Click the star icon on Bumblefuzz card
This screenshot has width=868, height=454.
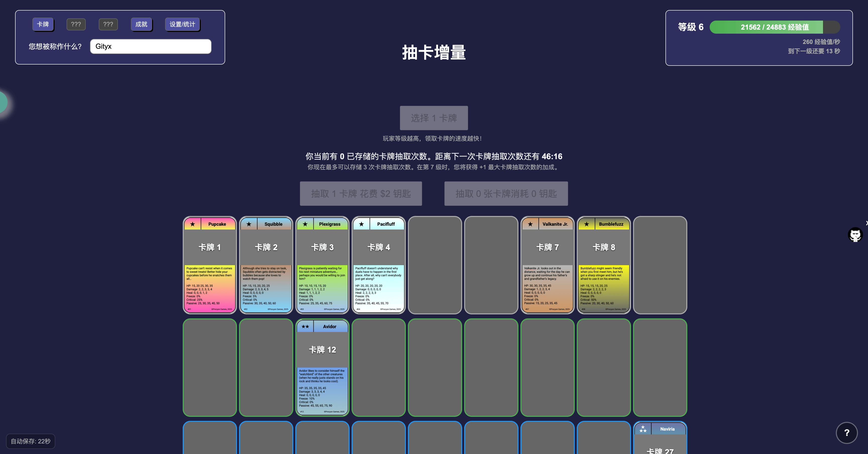coord(586,224)
